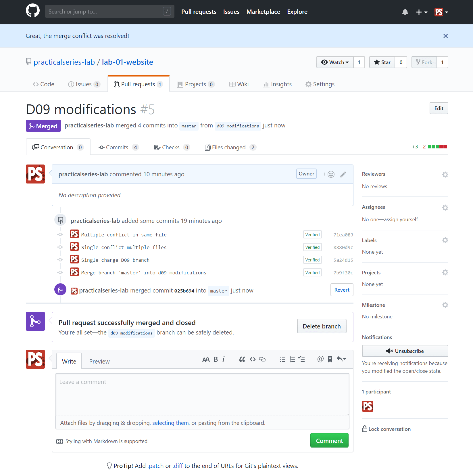
Task: Insert a quote block
Action: click(x=242, y=360)
